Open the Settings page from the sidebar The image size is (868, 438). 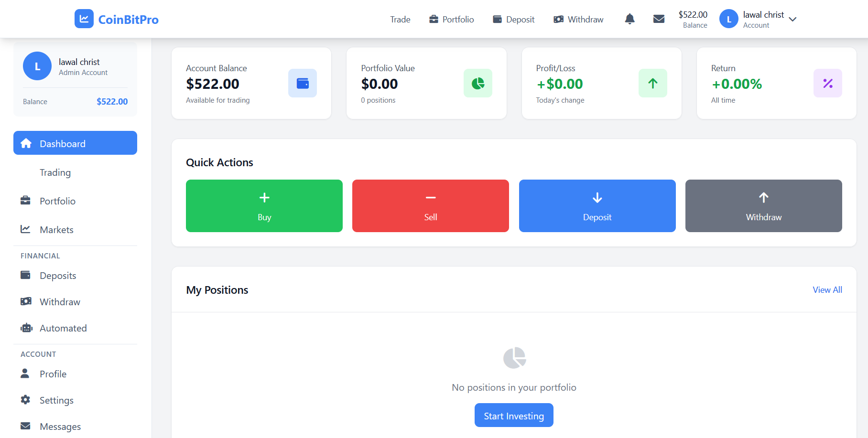(x=56, y=400)
